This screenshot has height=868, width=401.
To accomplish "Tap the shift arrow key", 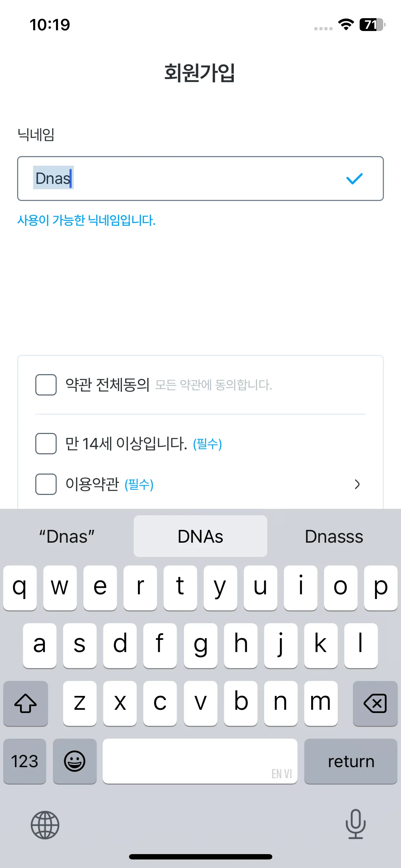I will coord(26,703).
